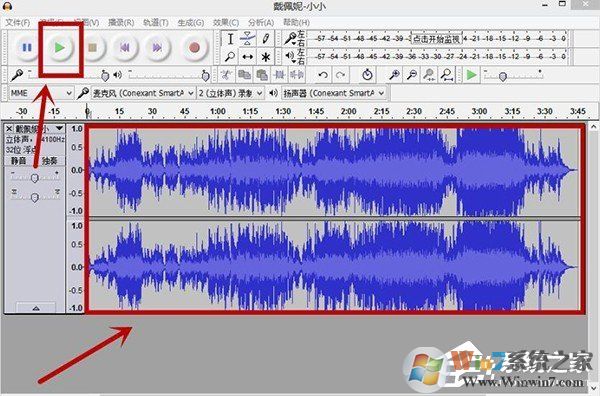This screenshot has height=396, width=600.
Task: Select the Time Shift tool
Action: [248, 57]
